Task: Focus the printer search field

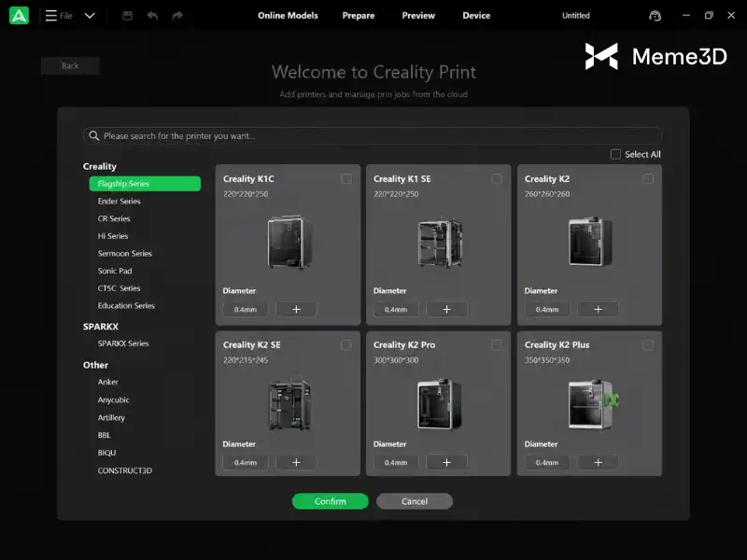Action: (x=373, y=135)
